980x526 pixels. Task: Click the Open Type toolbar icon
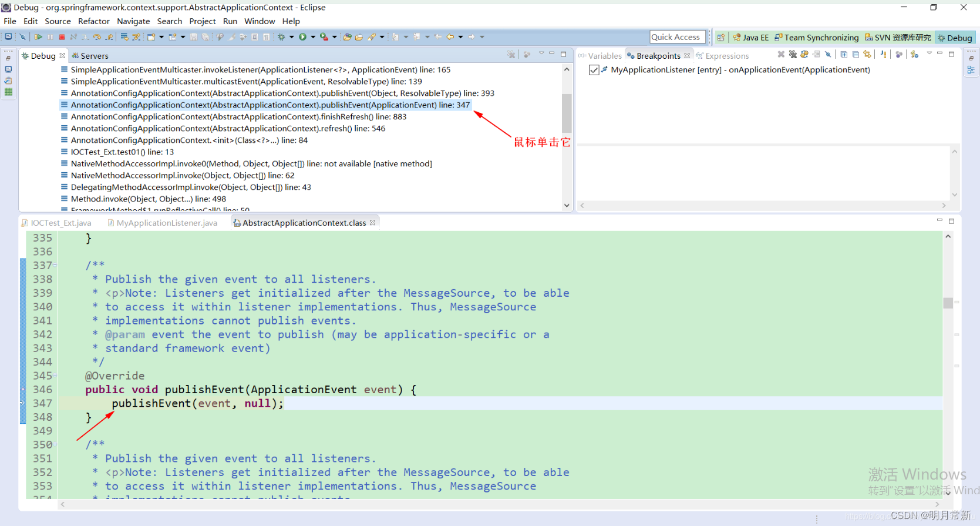347,37
